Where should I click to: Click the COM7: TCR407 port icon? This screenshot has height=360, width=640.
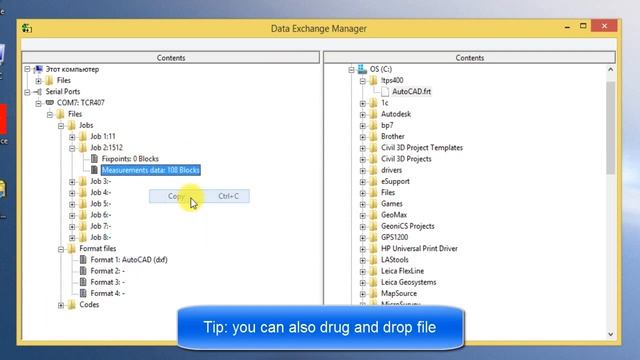[x=49, y=102]
